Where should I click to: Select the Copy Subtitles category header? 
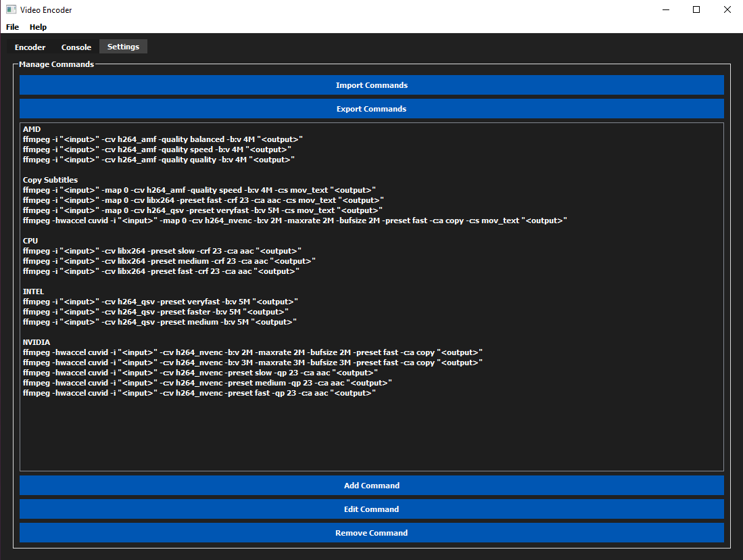click(x=50, y=180)
